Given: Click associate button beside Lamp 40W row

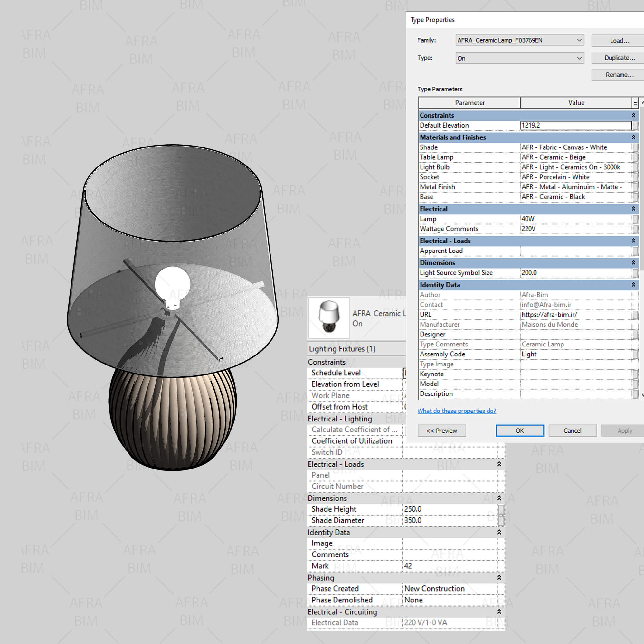Looking at the screenshot, I should [x=635, y=219].
